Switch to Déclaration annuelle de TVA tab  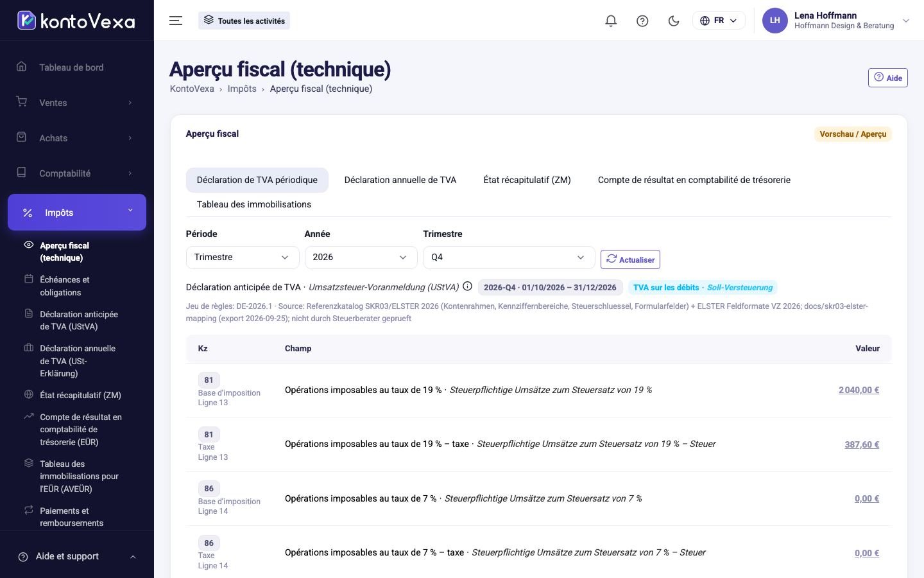400,180
